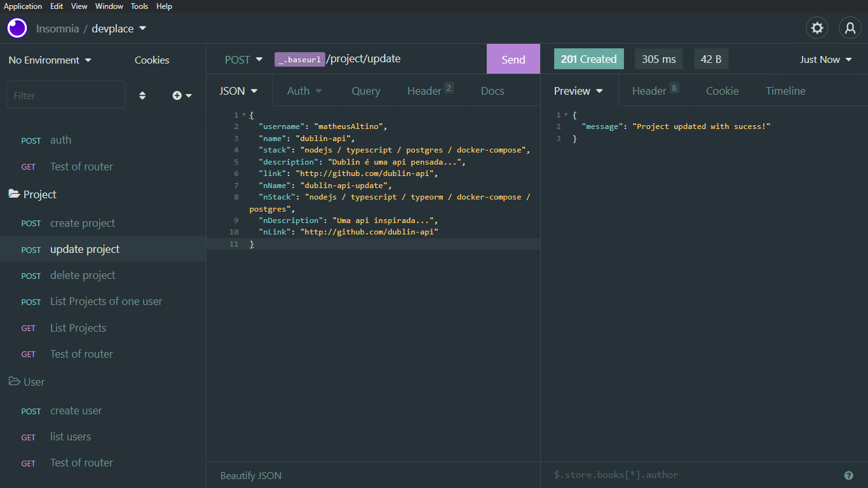This screenshot has width=868, height=488.
Task: Expand the User folder
Action: coord(27,382)
